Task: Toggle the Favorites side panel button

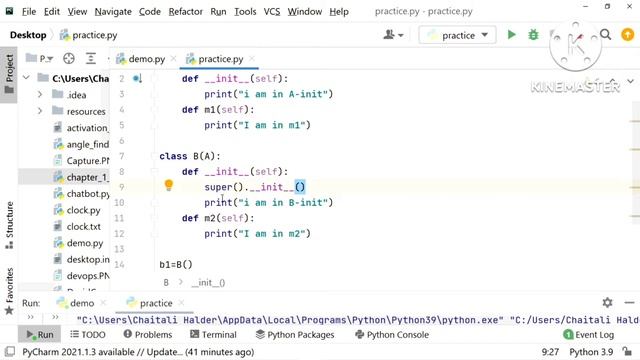Action: click(9, 291)
